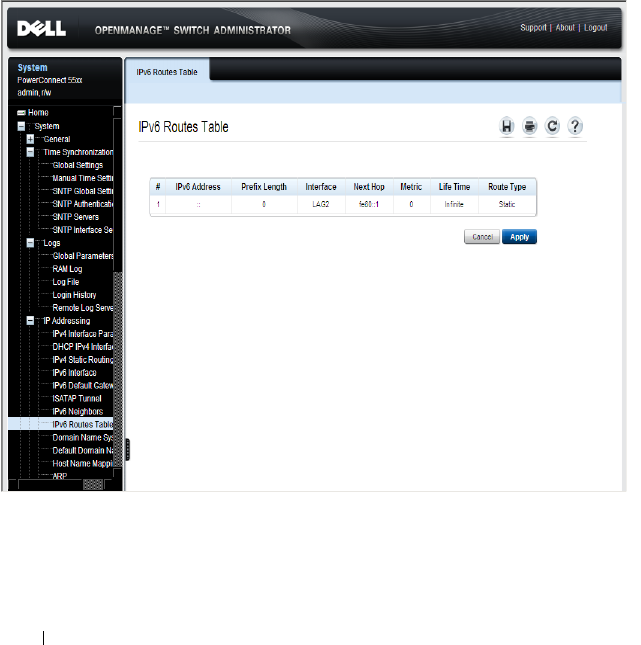This screenshot has width=641, height=645.
Task: Open Default Domain Names tree item
Action: pyautogui.click(x=83, y=450)
